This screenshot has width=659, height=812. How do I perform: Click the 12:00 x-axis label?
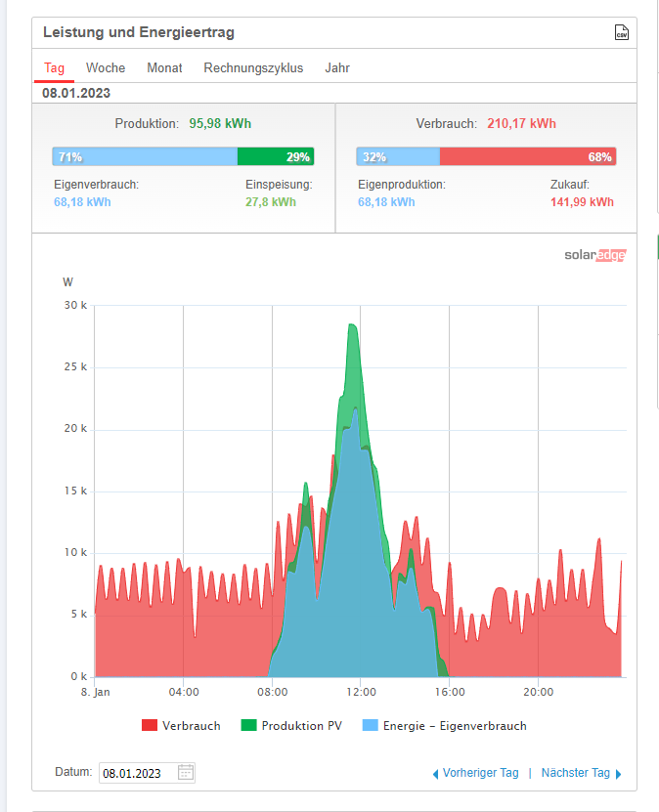[361, 692]
